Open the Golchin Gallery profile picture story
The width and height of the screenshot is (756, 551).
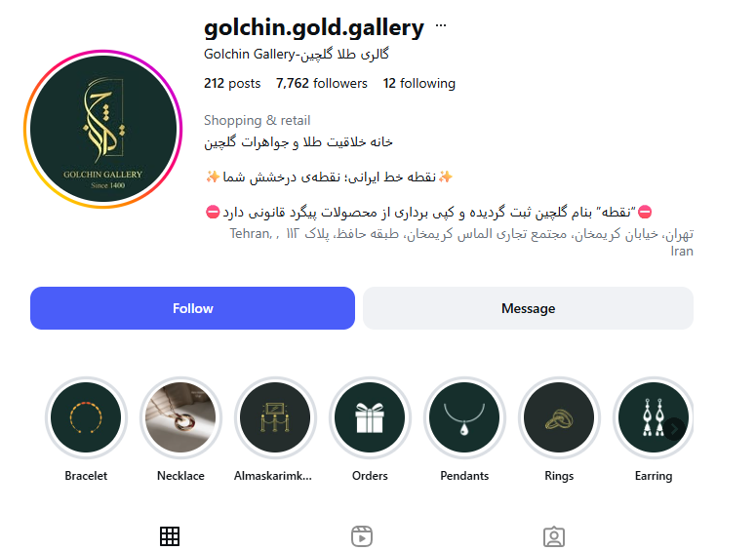coord(103,129)
